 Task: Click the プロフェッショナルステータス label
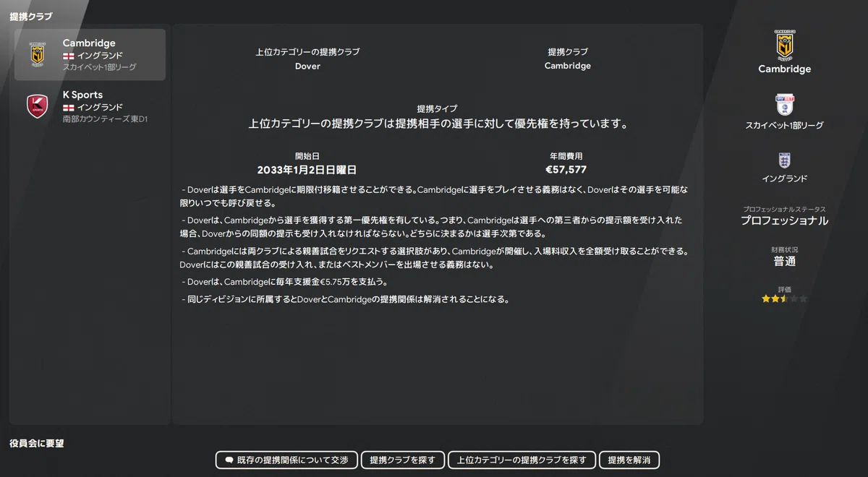click(x=784, y=209)
